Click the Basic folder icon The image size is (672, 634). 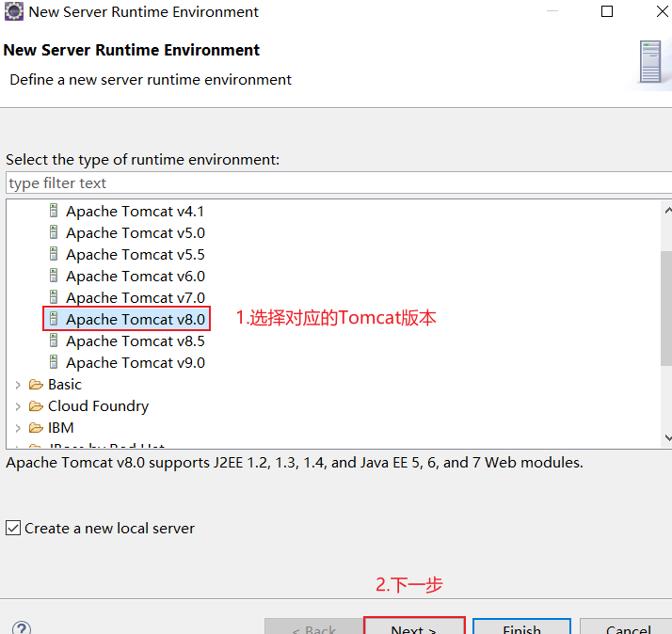36,385
